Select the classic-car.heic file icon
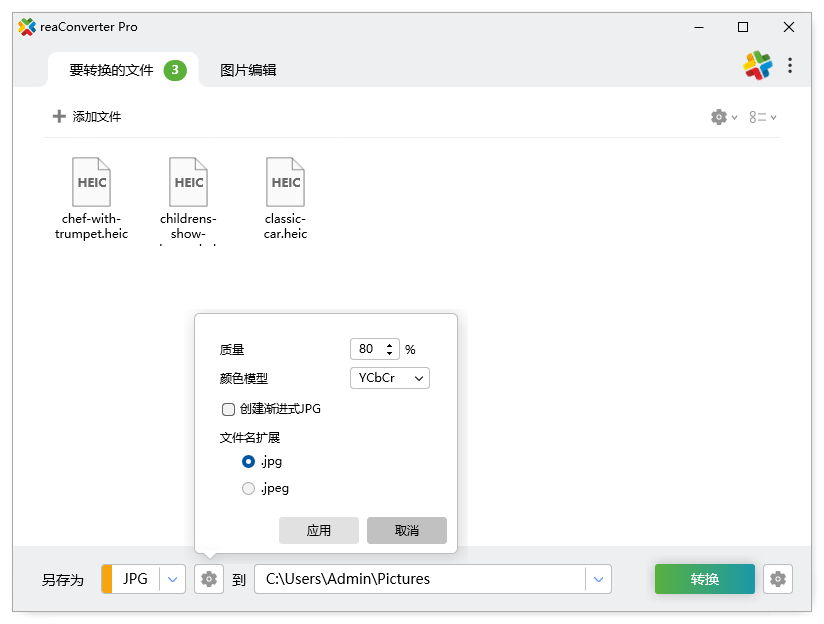 (286, 182)
